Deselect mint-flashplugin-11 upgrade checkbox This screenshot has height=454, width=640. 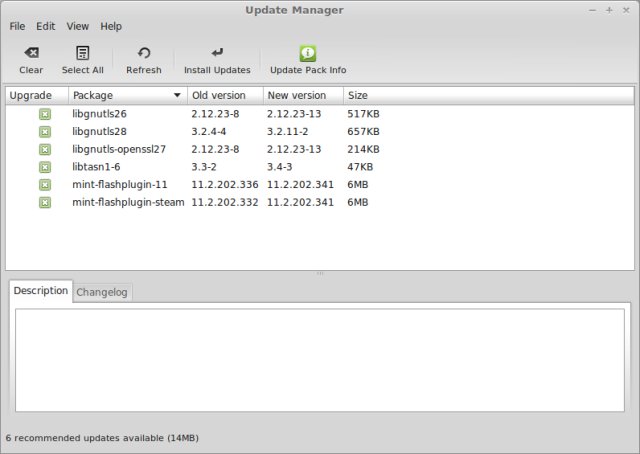[45, 185]
